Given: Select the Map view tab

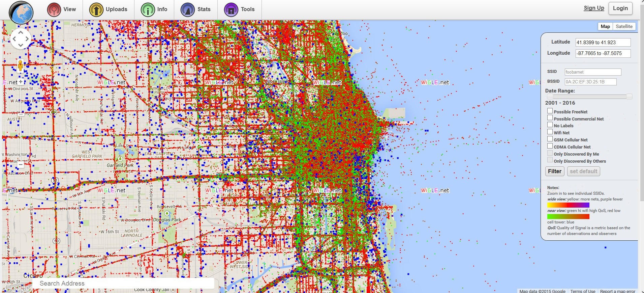Looking at the screenshot, I should click(605, 26).
